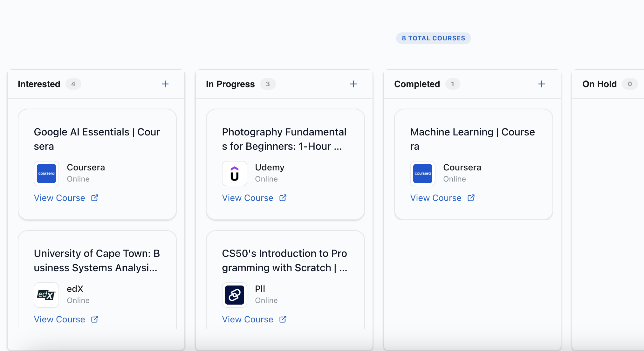The height and width of the screenshot is (351, 644).
Task: Click the 8 TOTAL COURSES badge
Action: tap(434, 38)
